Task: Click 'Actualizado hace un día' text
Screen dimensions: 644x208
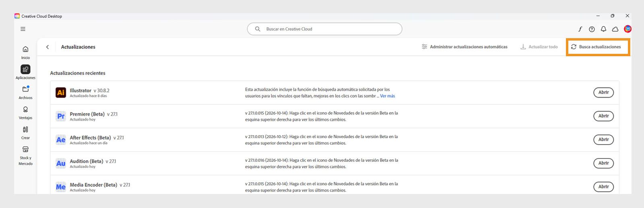Action: (89, 143)
